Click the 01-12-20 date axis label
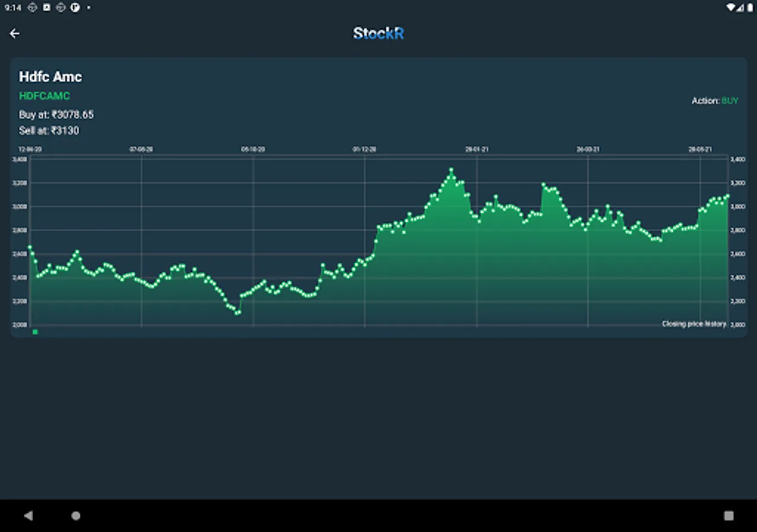Screen dimensions: 757x532 pos(364,150)
